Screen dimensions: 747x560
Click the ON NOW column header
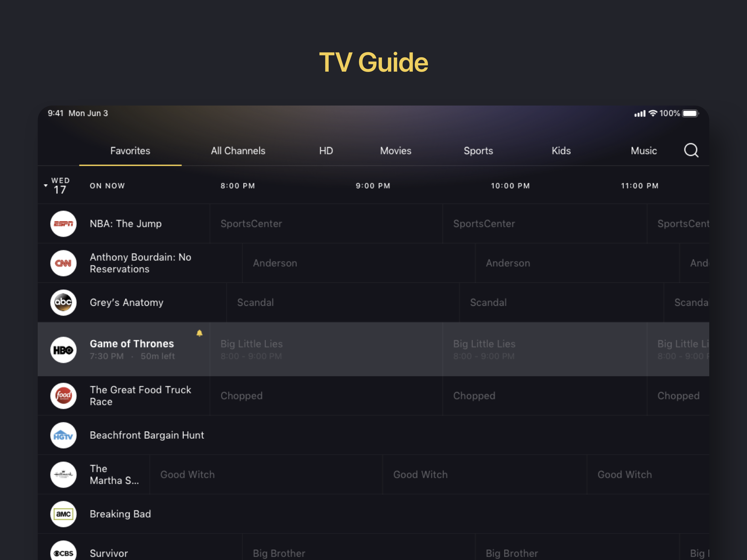pos(107,186)
